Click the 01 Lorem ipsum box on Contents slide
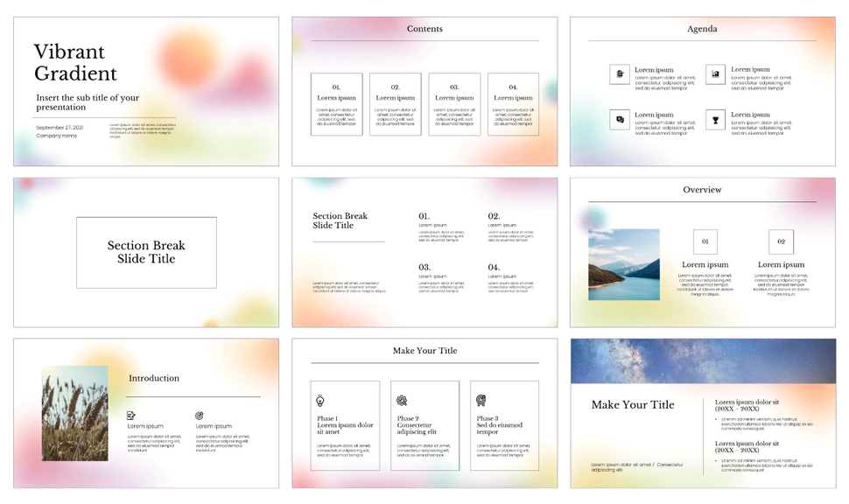Viewport: 849px width, 504px height. [x=336, y=105]
